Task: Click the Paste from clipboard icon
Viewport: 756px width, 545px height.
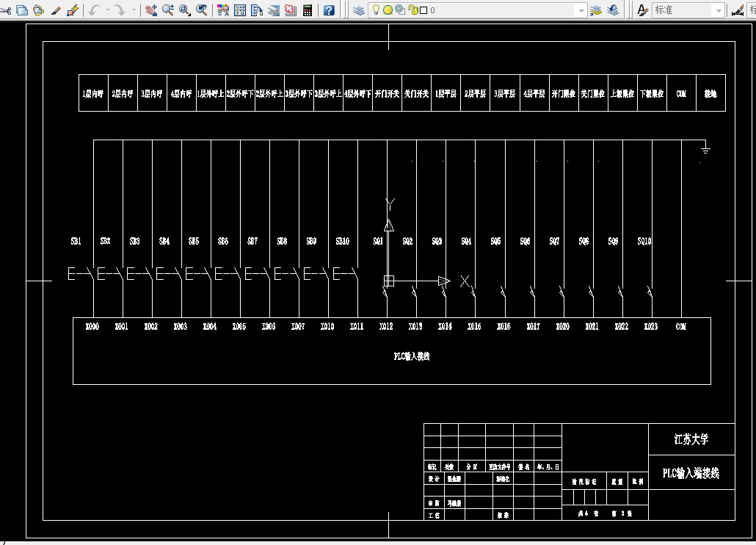Action: (x=39, y=10)
